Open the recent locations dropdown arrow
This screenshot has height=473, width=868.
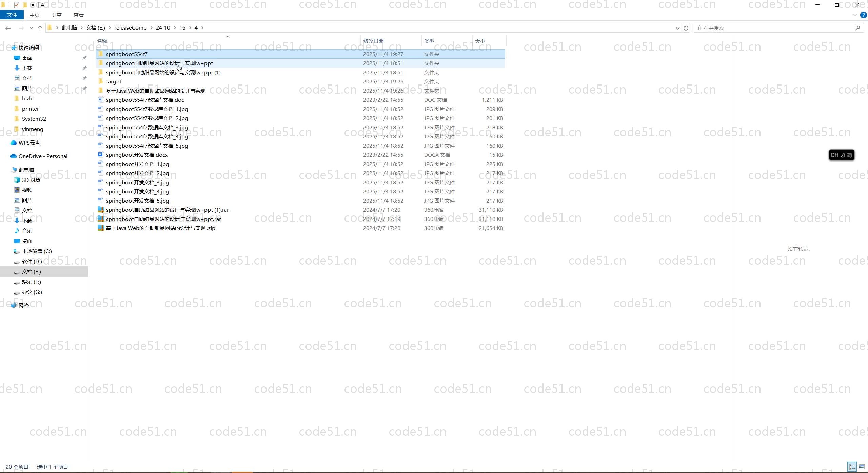coord(31,28)
